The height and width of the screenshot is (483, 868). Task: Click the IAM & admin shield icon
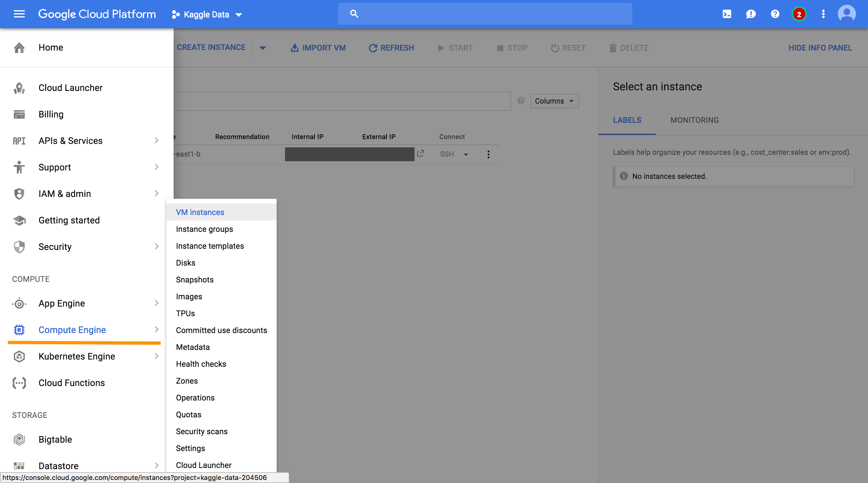pyautogui.click(x=19, y=194)
